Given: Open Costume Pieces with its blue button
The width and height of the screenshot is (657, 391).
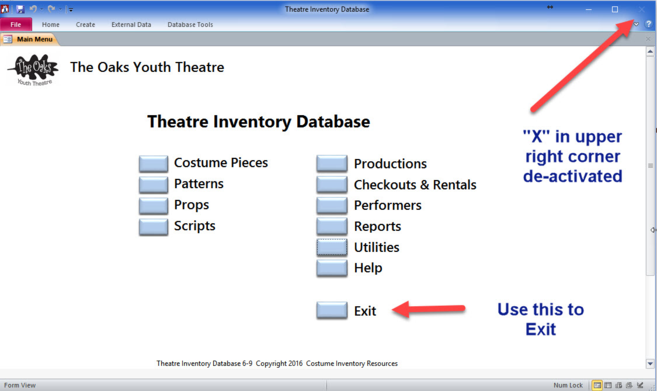Looking at the screenshot, I should [x=153, y=163].
